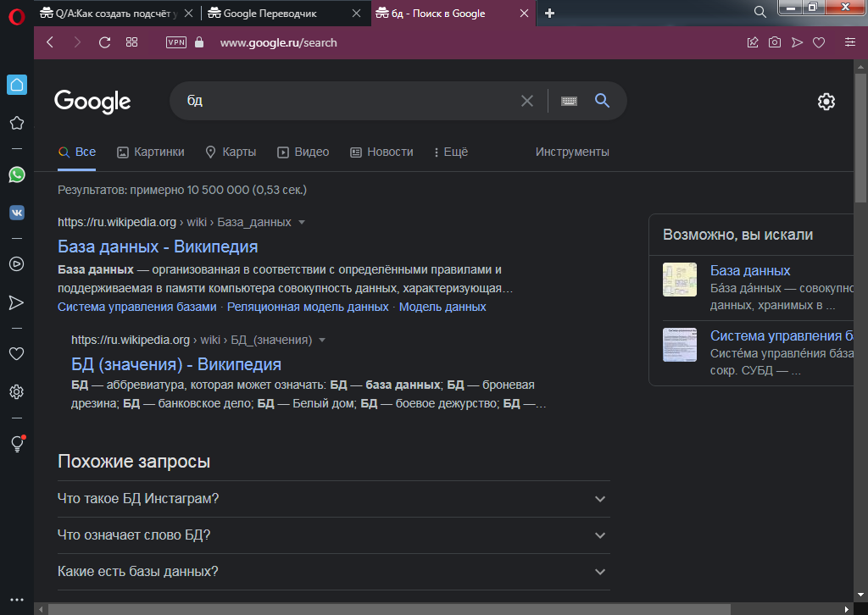Image resolution: width=868 pixels, height=615 pixels.
Task: Select the Все search filter
Action: tap(77, 152)
